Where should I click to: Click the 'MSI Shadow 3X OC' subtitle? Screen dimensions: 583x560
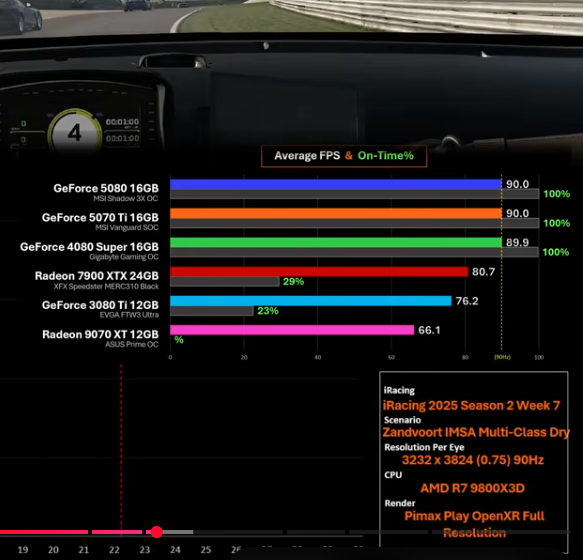(x=126, y=199)
